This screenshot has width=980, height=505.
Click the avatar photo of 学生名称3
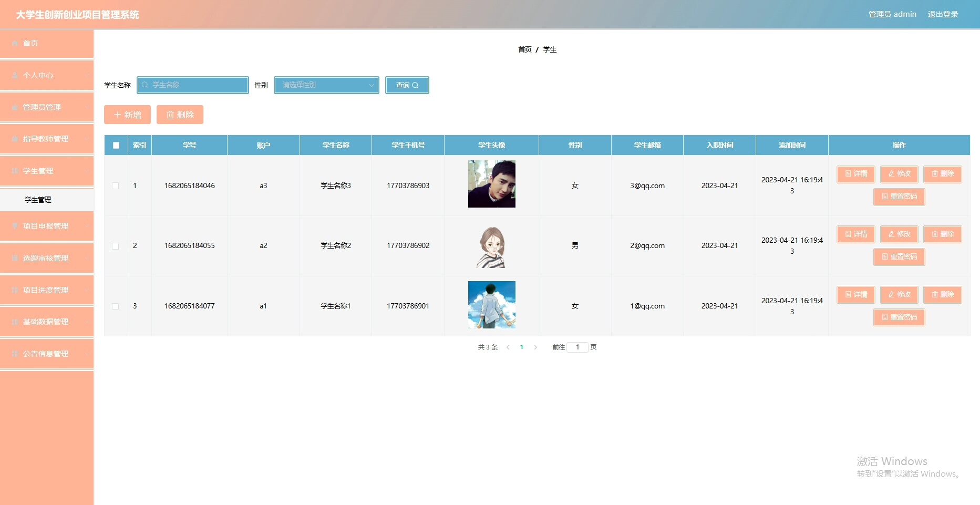click(492, 184)
